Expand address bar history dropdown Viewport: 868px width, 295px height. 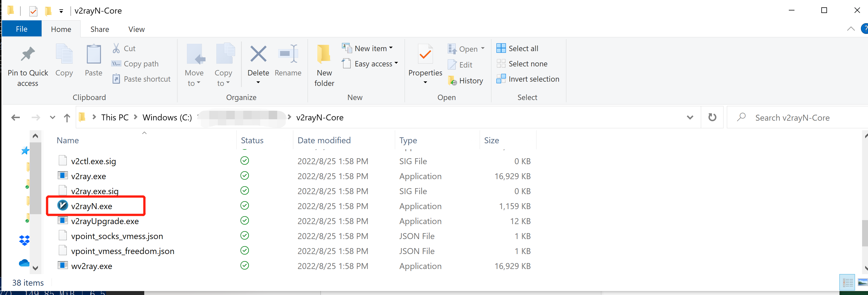click(x=690, y=118)
